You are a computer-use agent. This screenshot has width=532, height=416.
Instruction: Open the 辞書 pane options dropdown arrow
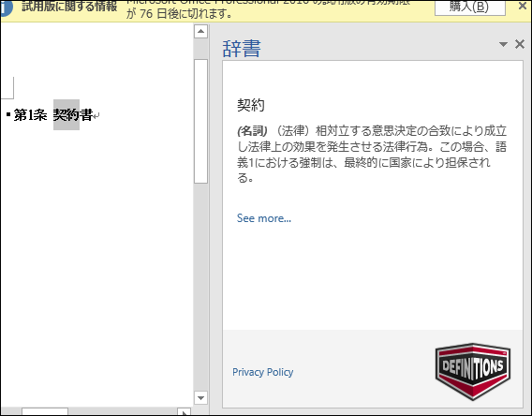point(503,44)
